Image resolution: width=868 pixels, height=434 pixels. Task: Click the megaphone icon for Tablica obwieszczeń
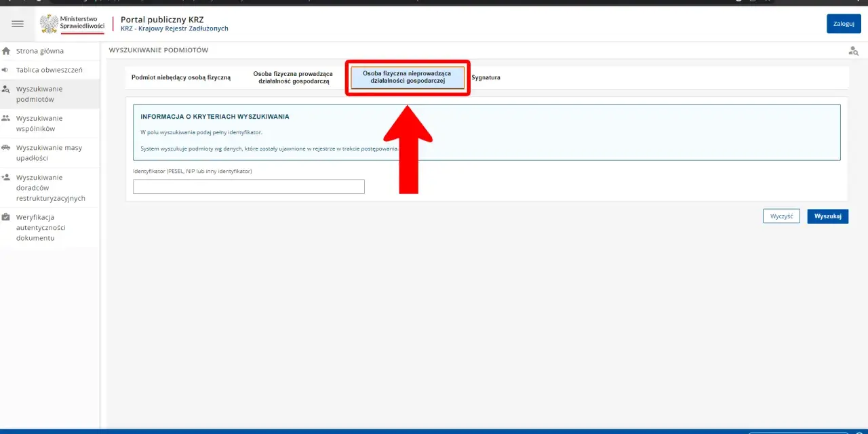tap(5, 70)
